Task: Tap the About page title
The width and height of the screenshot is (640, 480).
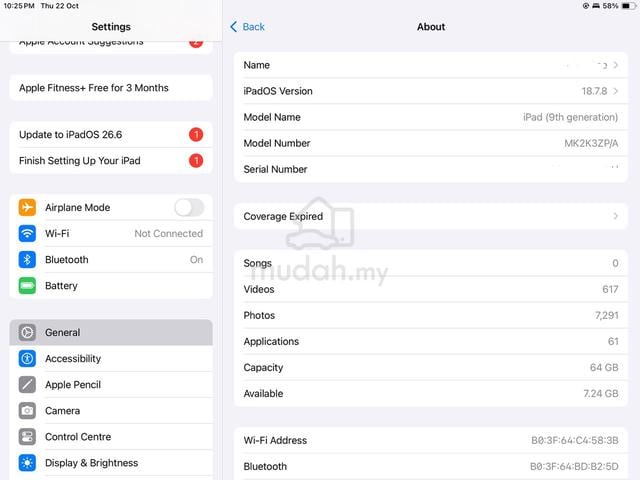Action: coord(431,27)
